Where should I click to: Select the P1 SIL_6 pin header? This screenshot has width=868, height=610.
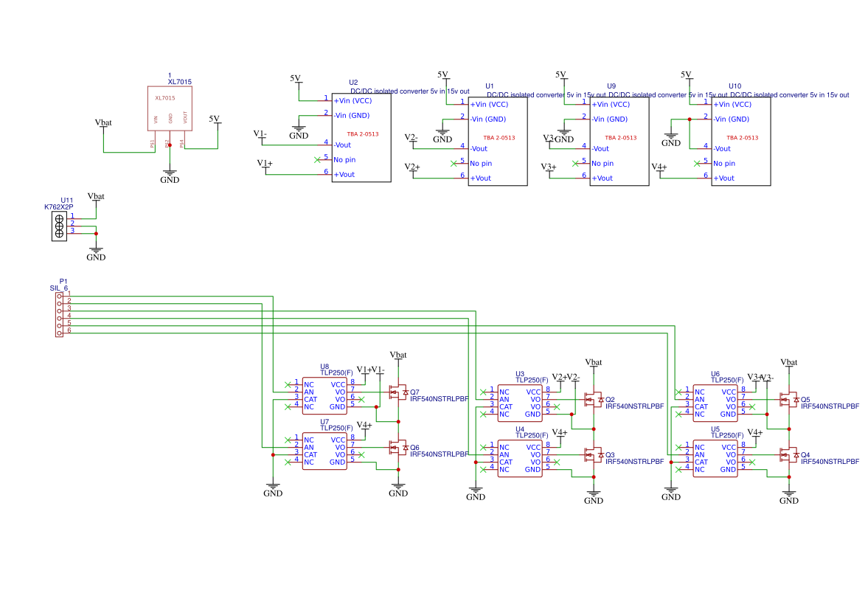point(59,313)
